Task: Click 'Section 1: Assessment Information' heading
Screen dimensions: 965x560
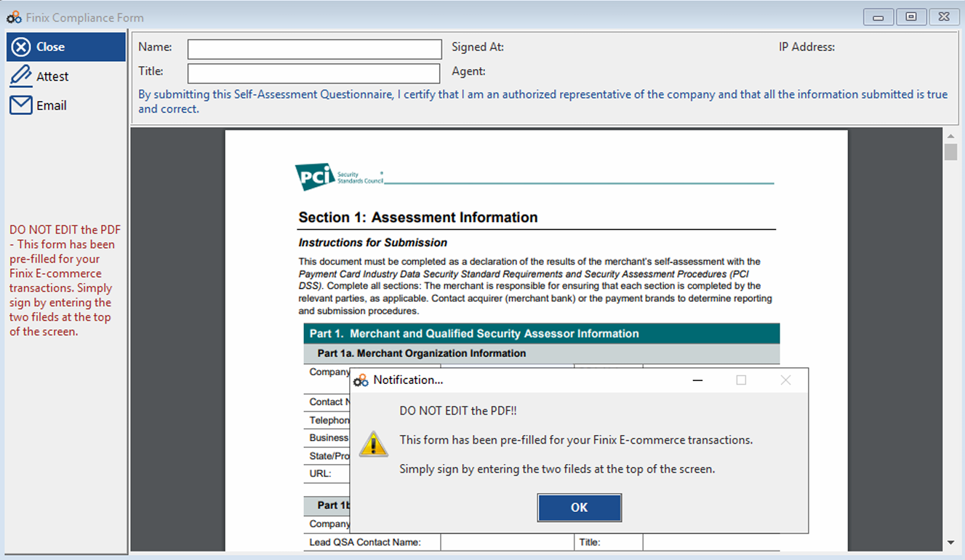Action: (418, 217)
